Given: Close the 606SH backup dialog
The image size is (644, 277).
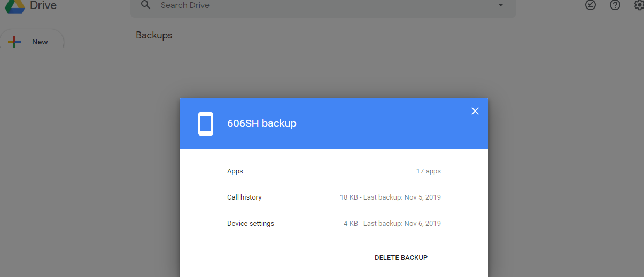Looking at the screenshot, I should [x=475, y=111].
